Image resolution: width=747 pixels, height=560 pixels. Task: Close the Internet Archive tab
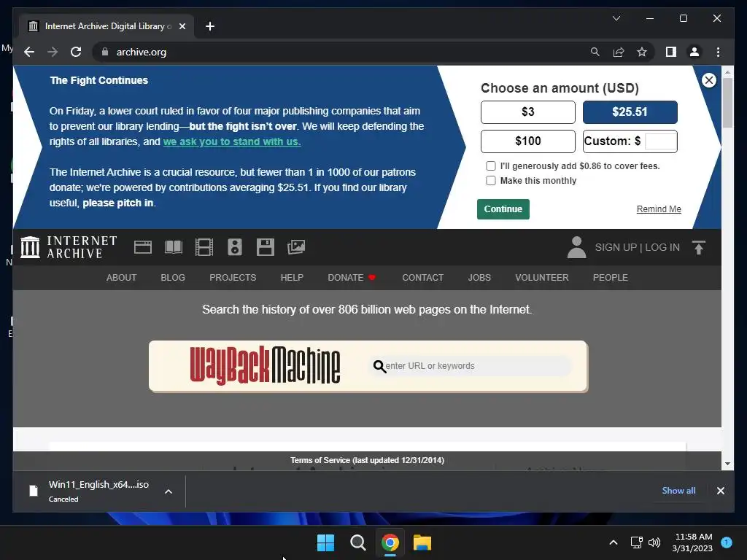[x=182, y=26]
